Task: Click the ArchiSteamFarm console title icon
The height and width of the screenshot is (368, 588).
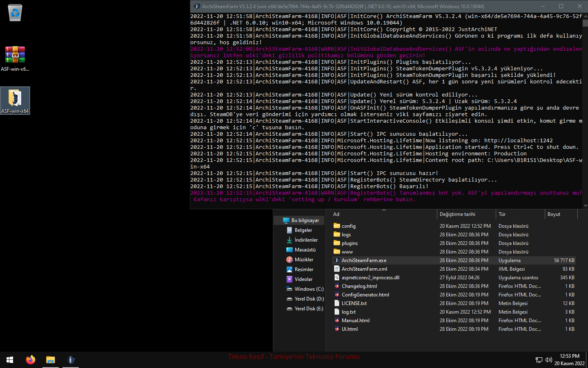Action: [x=197, y=6]
